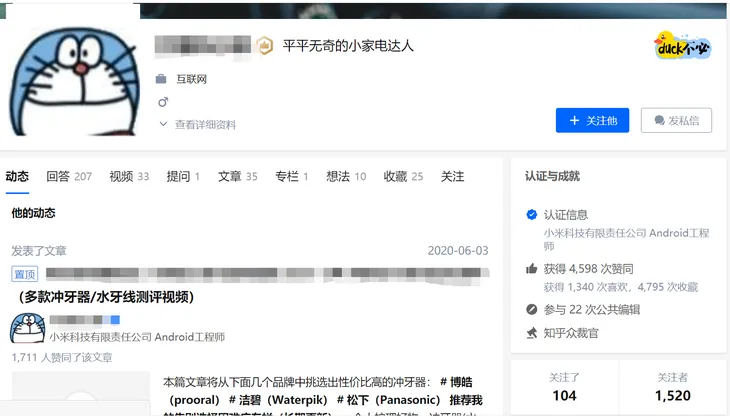
Task: Switch to the 想法 tab
Action: click(x=345, y=177)
